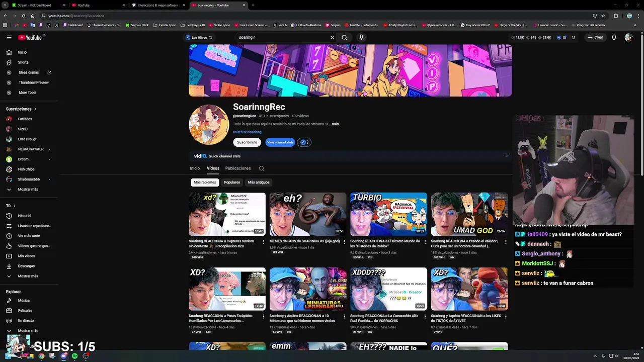Open Thumbnail Preview in the sidebar
644x362 pixels.
coord(28,82)
